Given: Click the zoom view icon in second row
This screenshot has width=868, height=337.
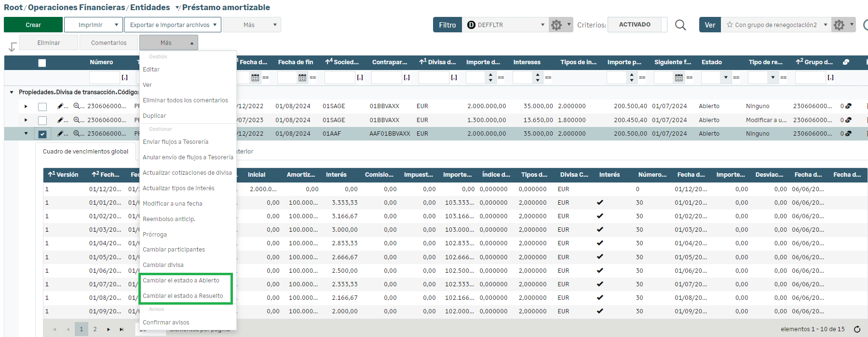Looking at the screenshot, I should tap(77, 120).
